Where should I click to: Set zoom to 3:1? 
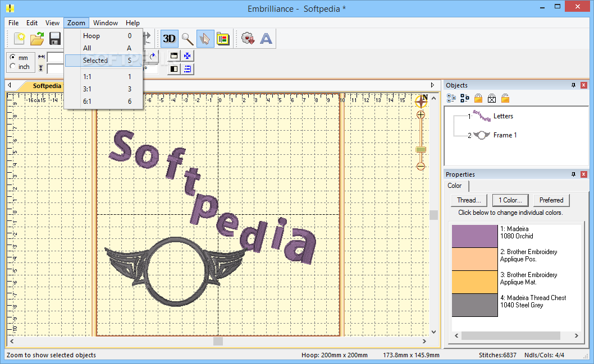(104, 89)
